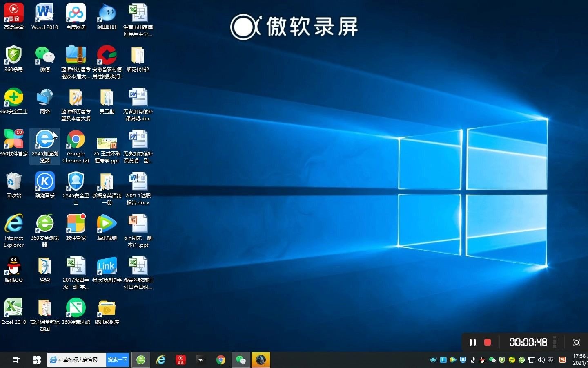This screenshot has width=588, height=368.
Task: Open the 百度网盘 desktop icon
Action: [76, 17]
